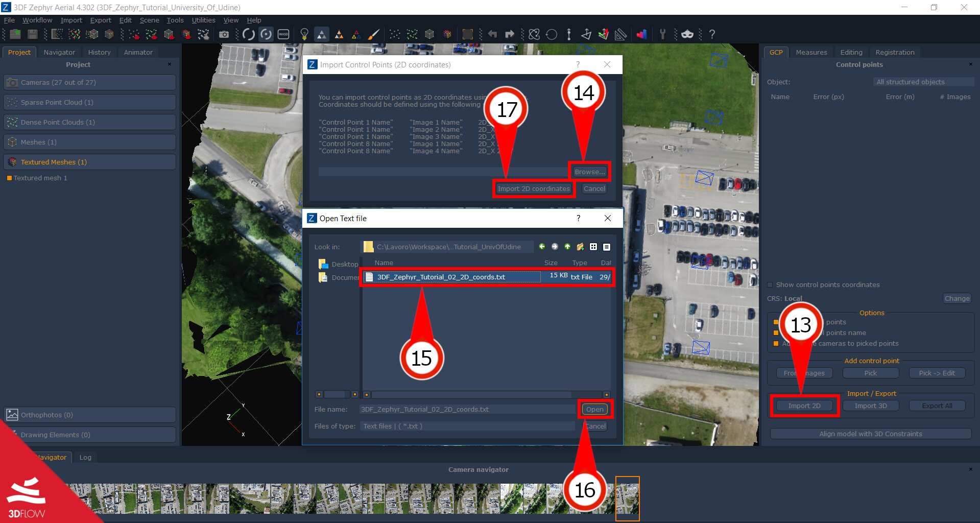980x523 pixels.
Task: Toggle the 'points name' option checkbox
Action: point(776,333)
